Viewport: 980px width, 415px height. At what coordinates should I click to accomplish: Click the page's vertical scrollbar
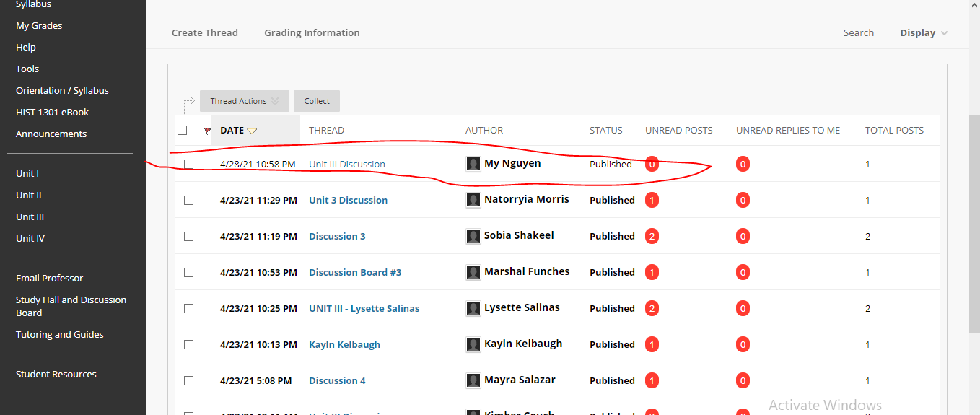pyautogui.click(x=974, y=217)
